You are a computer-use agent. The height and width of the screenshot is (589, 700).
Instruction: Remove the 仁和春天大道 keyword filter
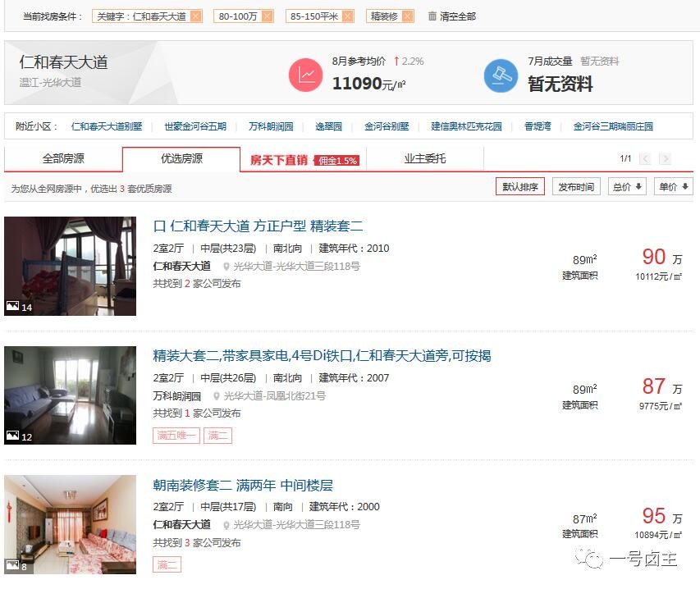195,16
